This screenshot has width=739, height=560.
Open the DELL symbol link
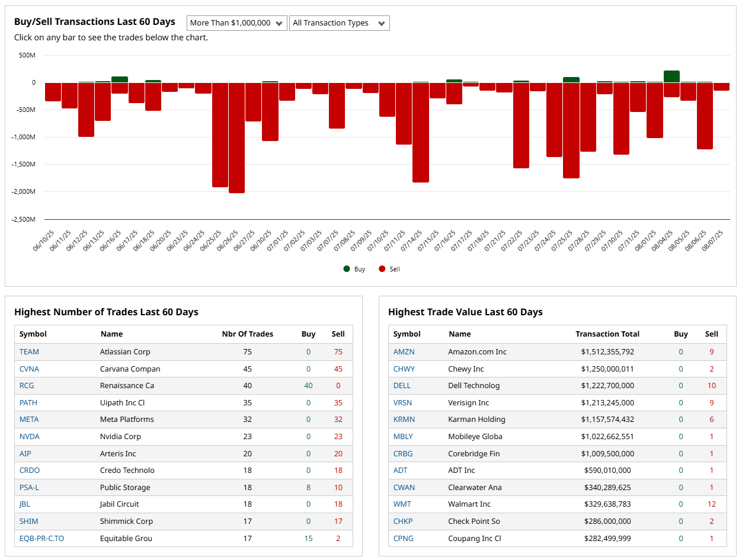[x=402, y=386]
